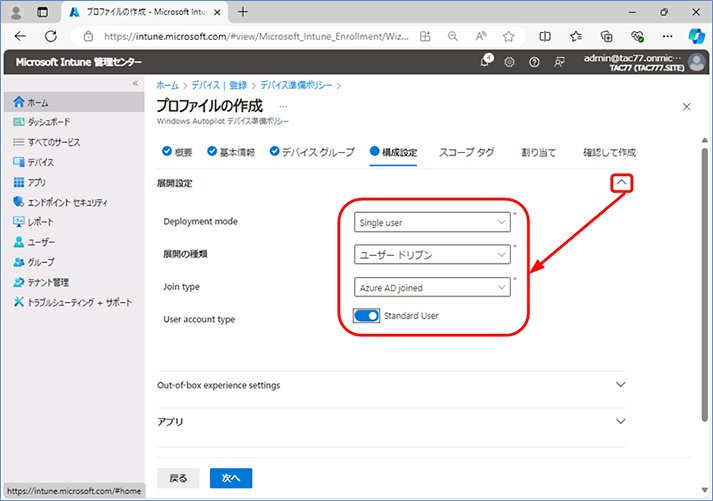
Task: Follow the デバイス準備ポリシー breadcrumb link
Action: click(296, 85)
